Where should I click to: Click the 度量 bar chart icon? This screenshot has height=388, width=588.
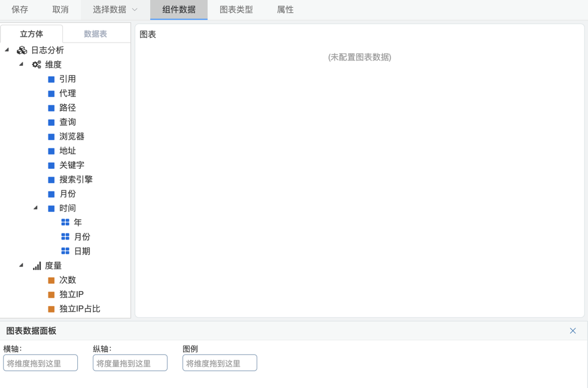36,266
